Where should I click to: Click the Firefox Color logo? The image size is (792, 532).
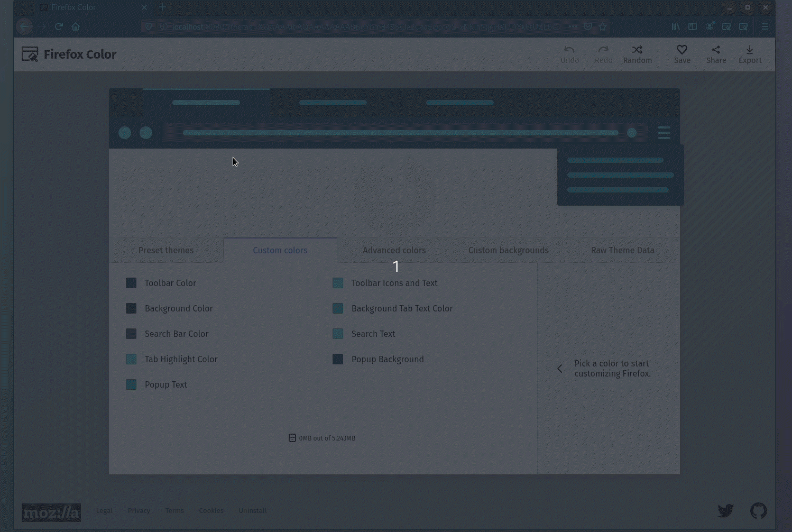point(69,54)
